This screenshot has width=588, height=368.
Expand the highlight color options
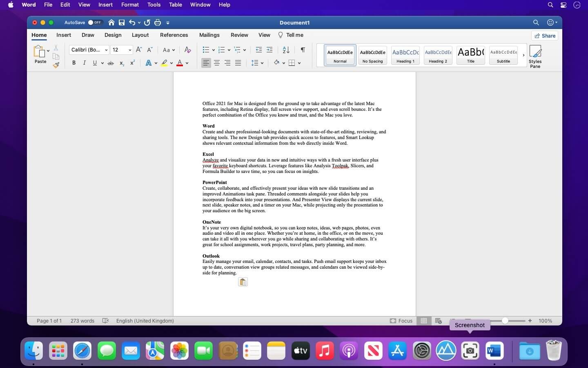(x=171, y=63)
